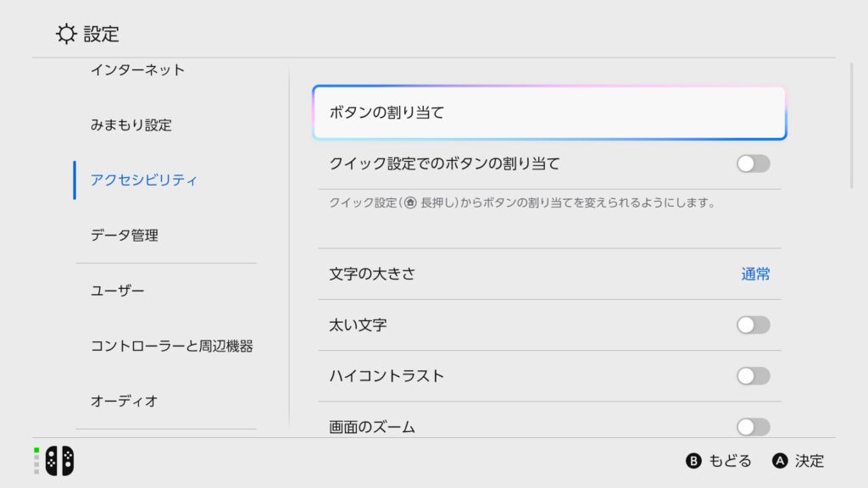Go to データ管理 in the sidebar
Screen dimensions: 868x488
click(125, 236)
